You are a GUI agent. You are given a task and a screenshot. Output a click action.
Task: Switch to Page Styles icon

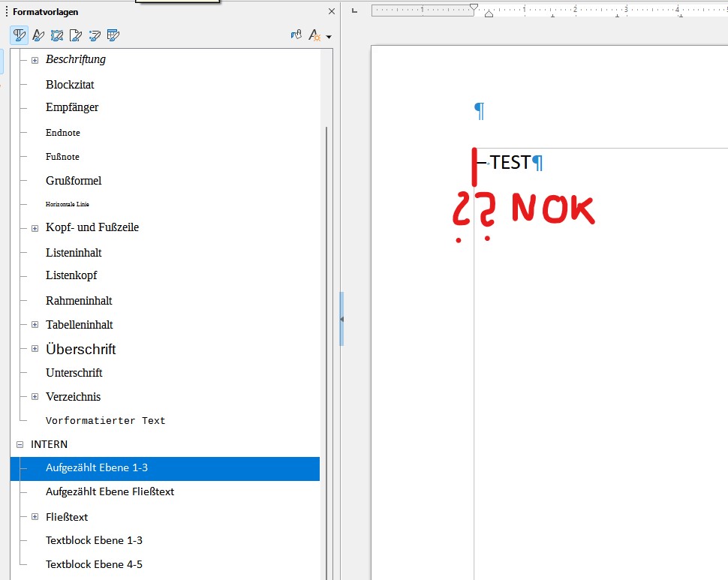76,35
